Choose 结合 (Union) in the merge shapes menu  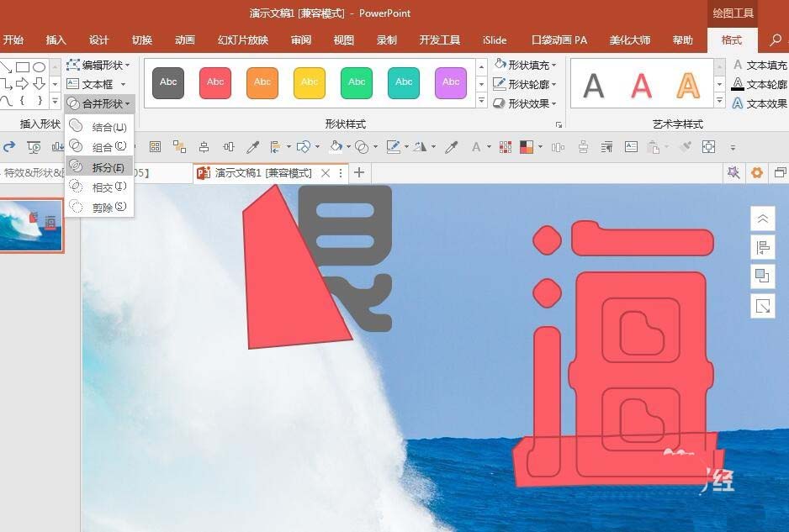click(x=99, y=127)
